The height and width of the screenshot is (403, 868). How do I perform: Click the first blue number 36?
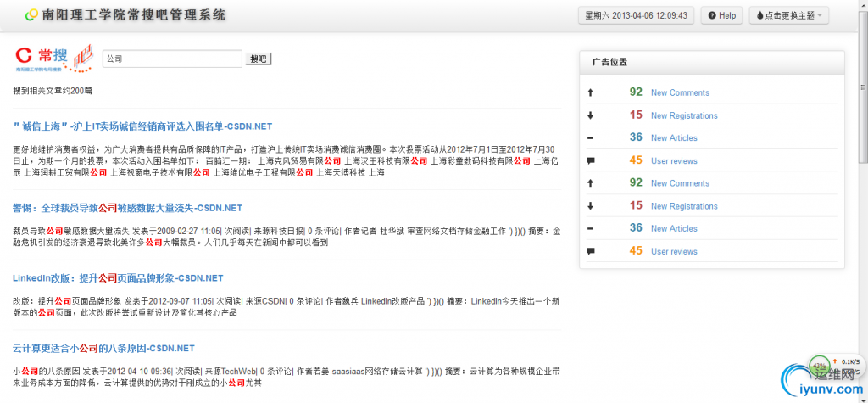[636, 137]
